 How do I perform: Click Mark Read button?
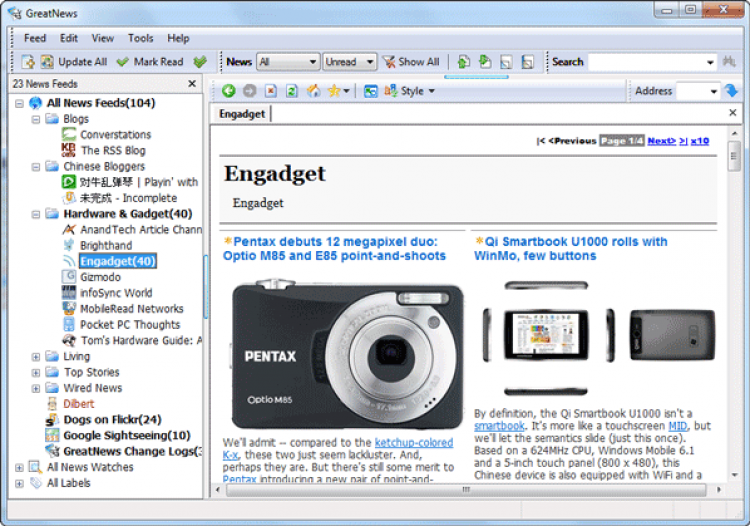150,62
